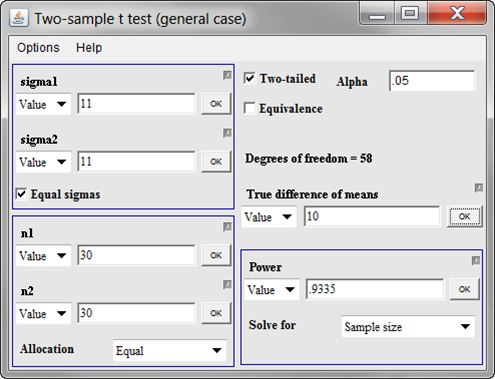Click the n2 value field
The width and height of the screenshot is (495, 379).
136,313
